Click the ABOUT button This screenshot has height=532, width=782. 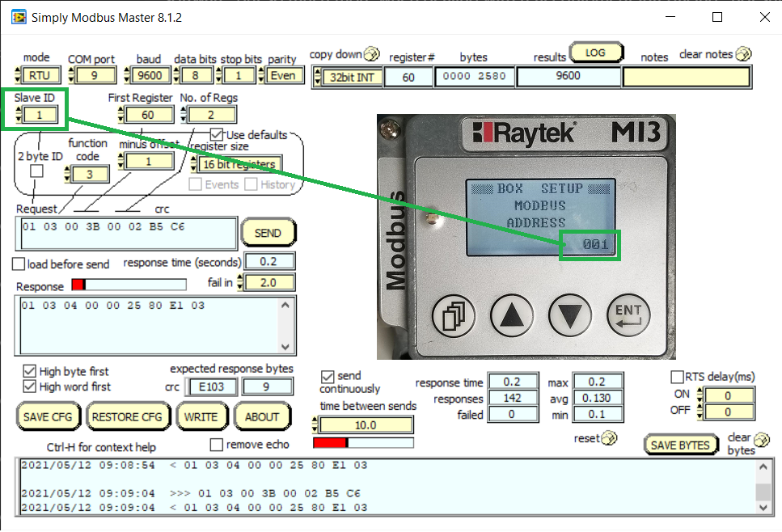pyautogui.click(x=262, y=417)
